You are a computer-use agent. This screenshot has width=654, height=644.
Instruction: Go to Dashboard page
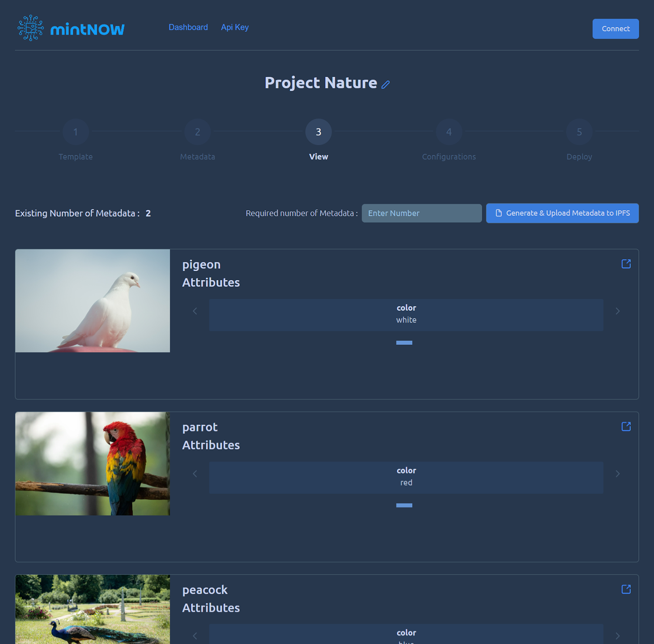pos(188,27)
